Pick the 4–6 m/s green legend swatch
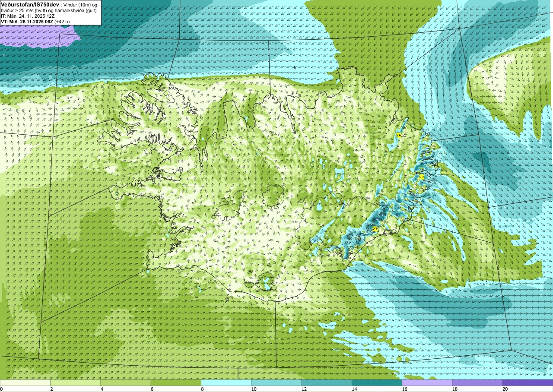The height and width of the screenshot is (392, 553). click(x=125, y=383)
